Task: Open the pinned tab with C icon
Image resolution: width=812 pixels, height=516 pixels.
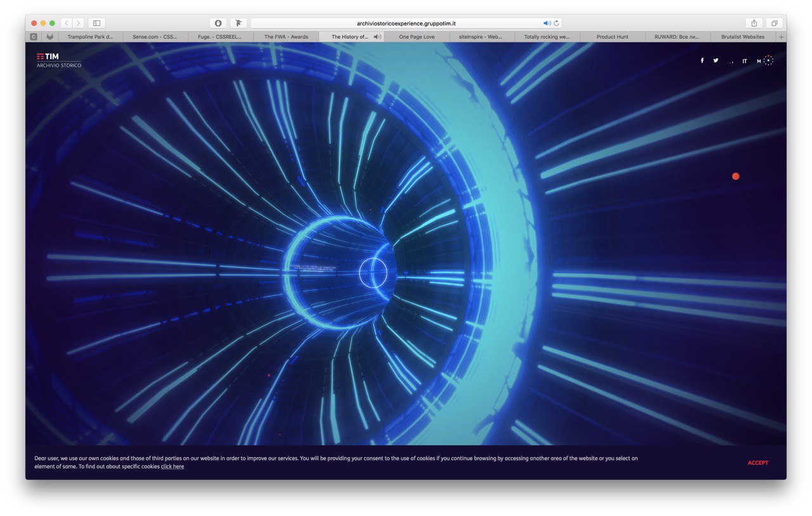Action: click(x=34, y=37)
